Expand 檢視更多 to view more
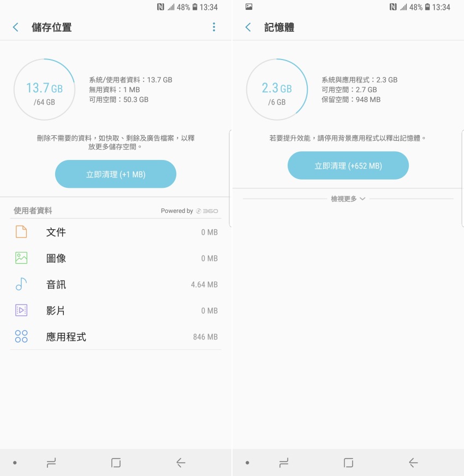Viewport: 464px width, 476px height. pos(348,199)
